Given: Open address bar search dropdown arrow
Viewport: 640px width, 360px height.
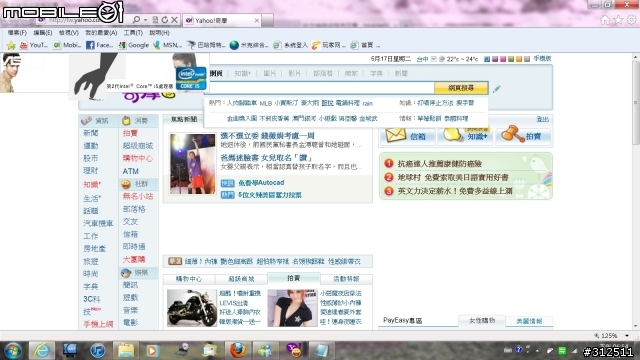Looking at the screenshot, I should point(145,20).
